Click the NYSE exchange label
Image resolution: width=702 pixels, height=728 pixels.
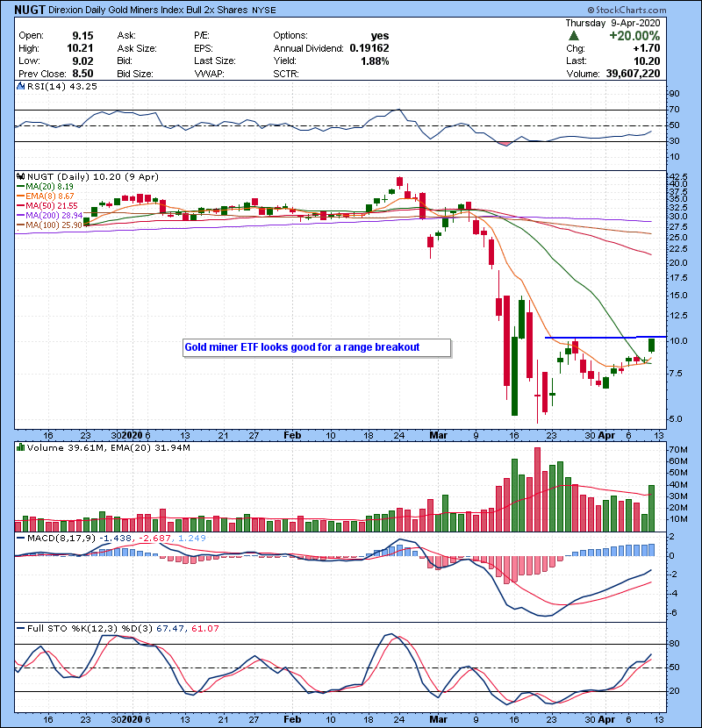tap(264, 11)
